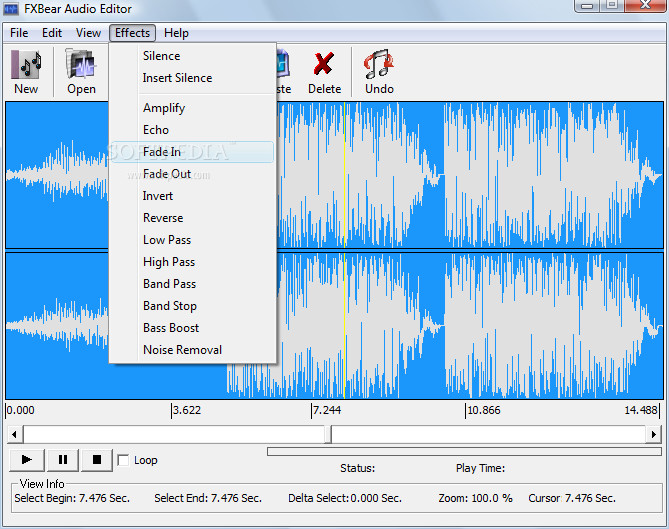Image resolution: width=669 pixels, height=529 pixels.
Task: Click the horizontal scrollbar left arrow
Action: 15,435
